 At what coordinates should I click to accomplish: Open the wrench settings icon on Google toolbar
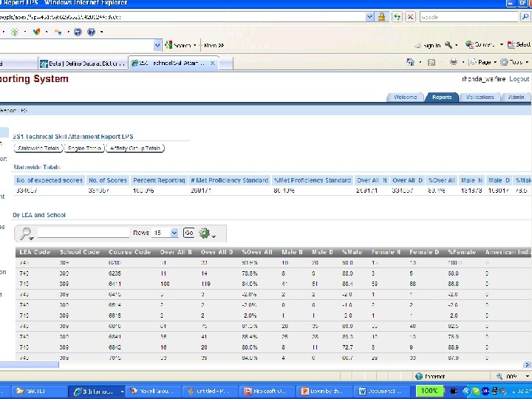tap(449, 45)
